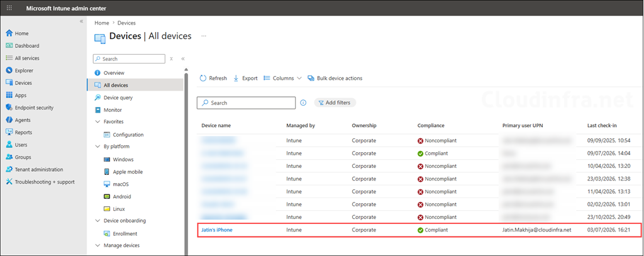The height and width of the screenshot is (256, 644).
Task: Sort by the Compliance column header
Action: click(431, 125)
